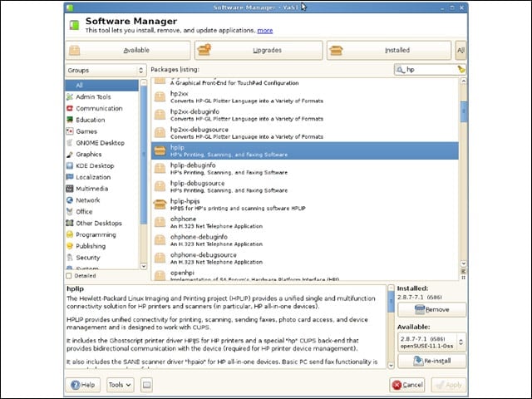
Task: Select the ohphone-debuginfo package row
Action: point(305,240)
